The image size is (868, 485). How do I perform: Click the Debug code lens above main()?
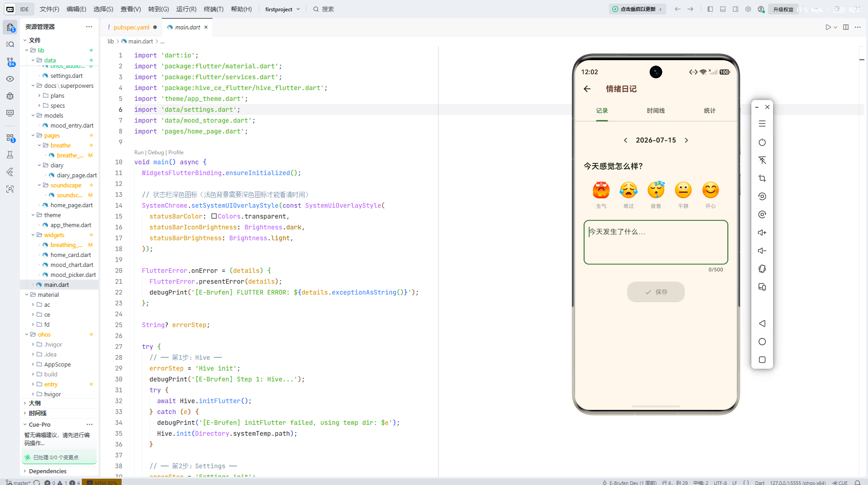point(156,152)
